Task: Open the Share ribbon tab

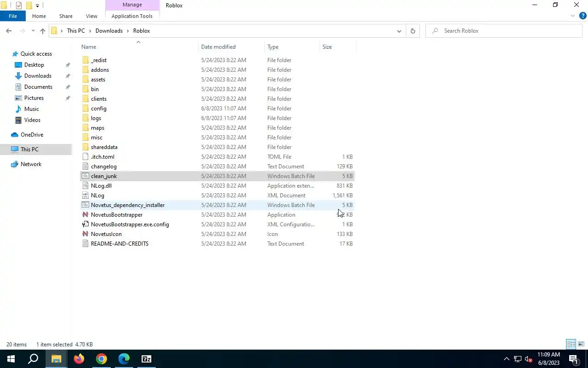Action: point(66,16)
